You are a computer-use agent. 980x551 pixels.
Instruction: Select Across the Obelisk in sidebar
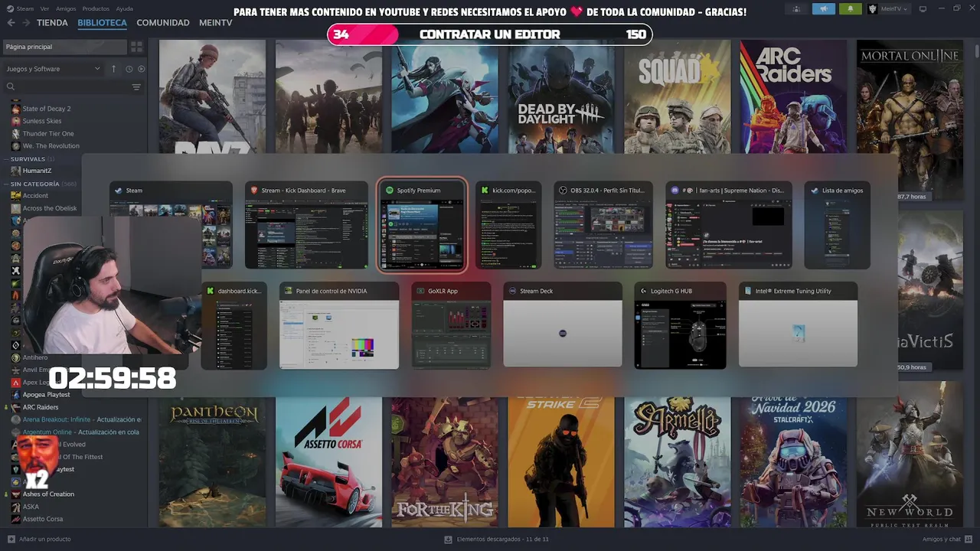[50, 208]
